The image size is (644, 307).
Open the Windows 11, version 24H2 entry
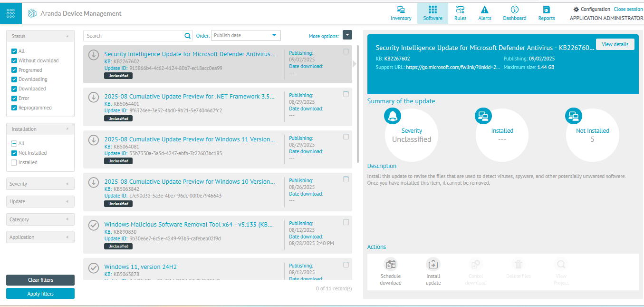pyautogui.click(x=141, y=267)
